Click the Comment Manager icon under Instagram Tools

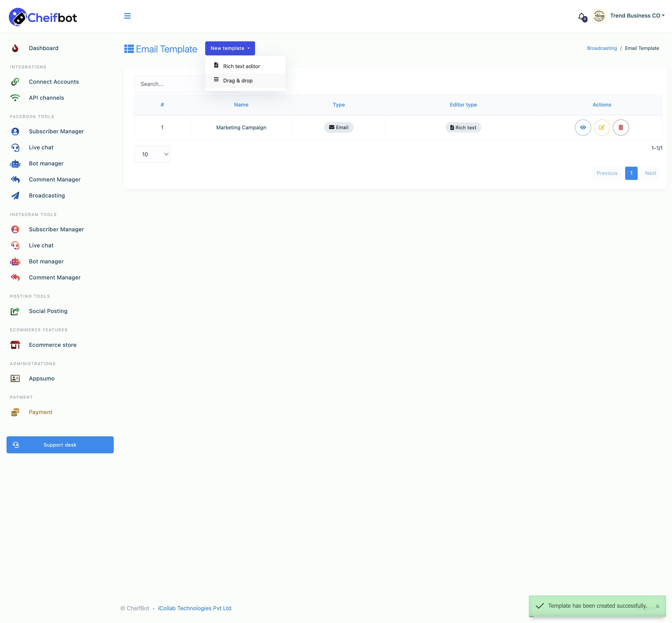pyautogui.click(x=16, y=277)
